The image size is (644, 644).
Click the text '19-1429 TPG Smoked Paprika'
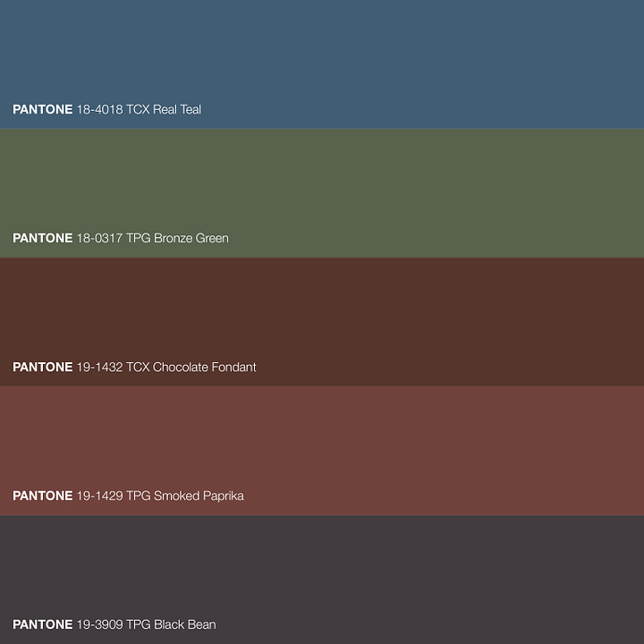coord(160,496)
